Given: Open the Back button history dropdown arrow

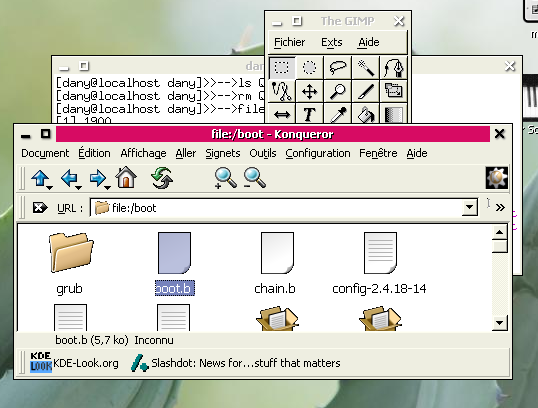Looking at the screenshot, I should tap(79, 188).
